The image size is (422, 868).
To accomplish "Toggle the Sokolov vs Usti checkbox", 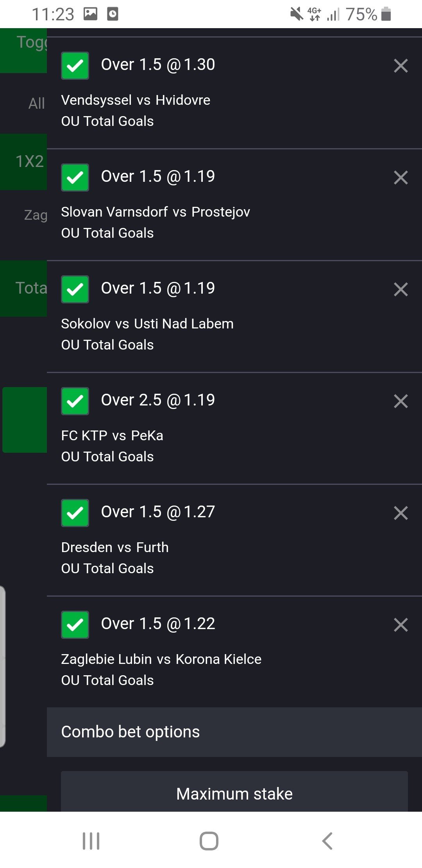I will [75, 289].
